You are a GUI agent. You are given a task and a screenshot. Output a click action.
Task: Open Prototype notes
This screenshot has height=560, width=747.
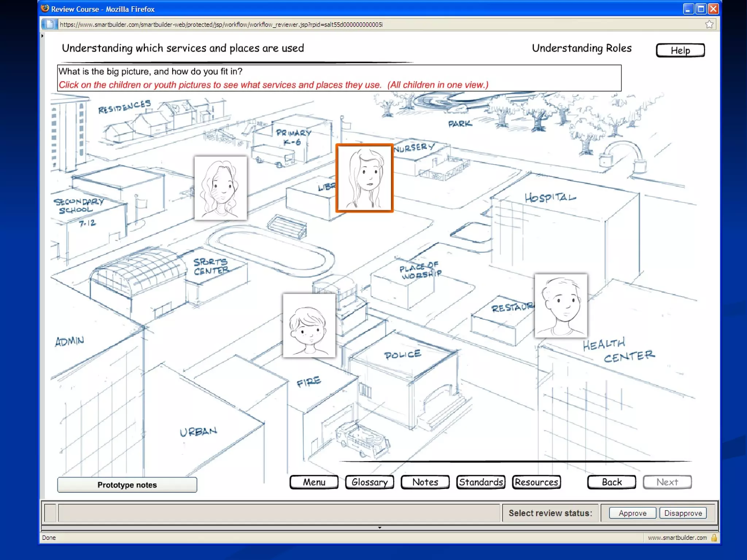point(127,485)
